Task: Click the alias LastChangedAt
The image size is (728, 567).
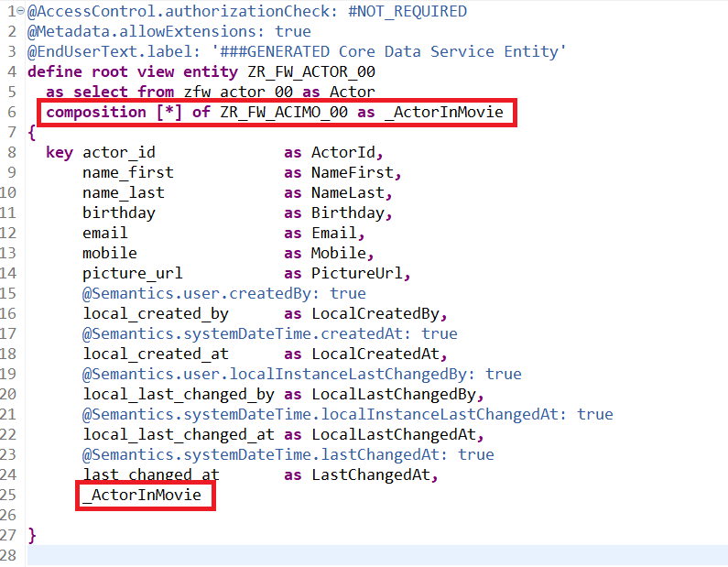Action: [371, 474]
